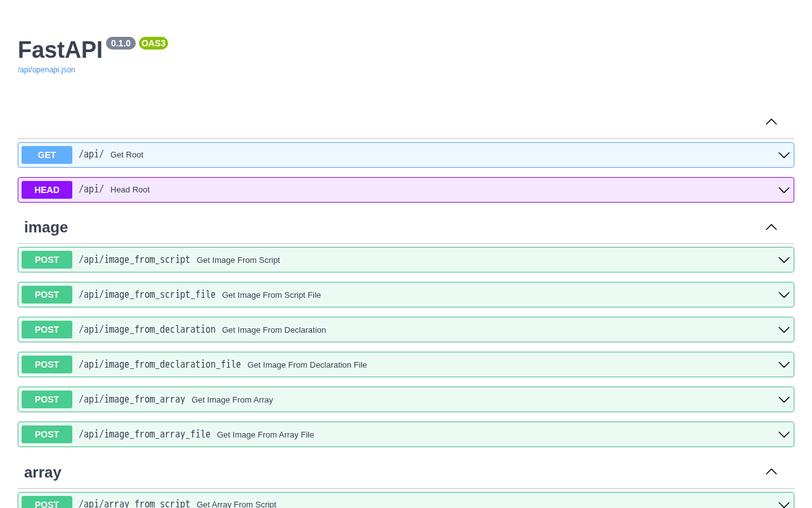
Task: Click the /api/image_from_script path
Action: click(134, 260)
